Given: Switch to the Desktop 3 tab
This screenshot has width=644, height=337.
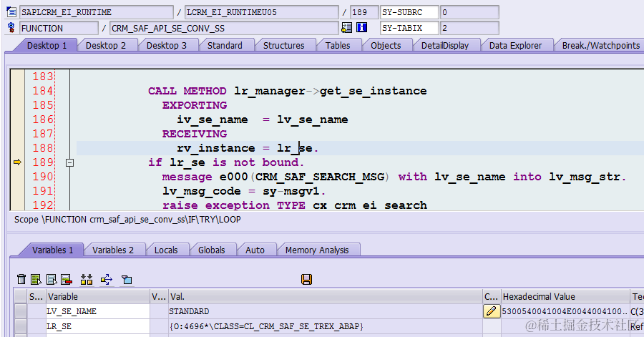Looking at the screenshot, I should point(166,45).
